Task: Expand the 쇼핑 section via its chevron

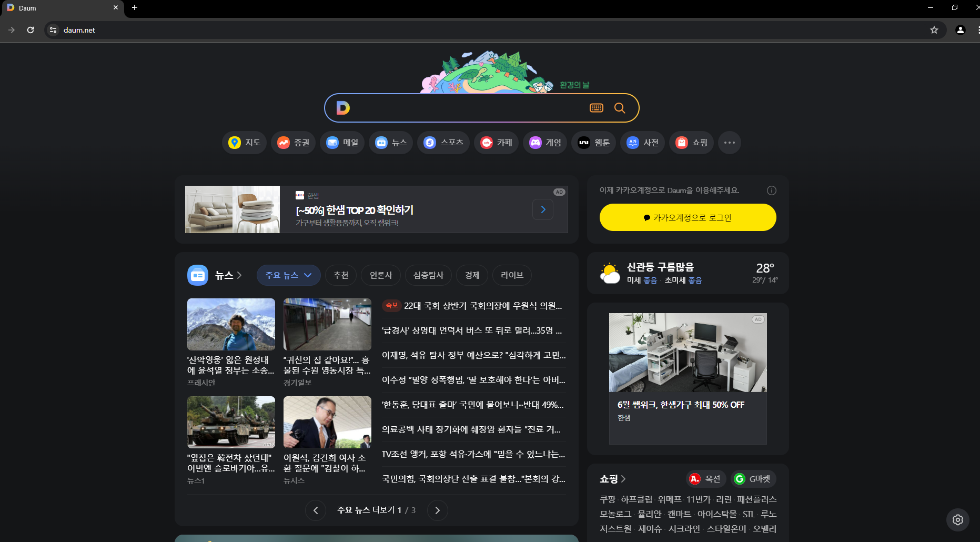Action: pyautogui.click(x=624, y=479)
